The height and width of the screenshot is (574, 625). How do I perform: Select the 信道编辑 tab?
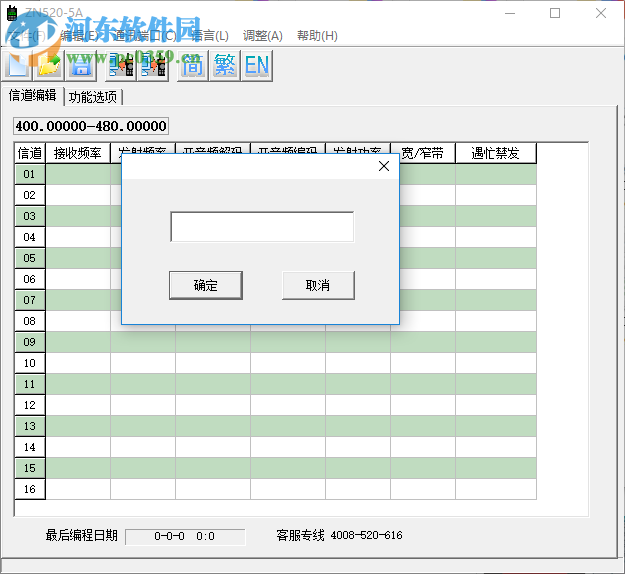tap(33, 96)
